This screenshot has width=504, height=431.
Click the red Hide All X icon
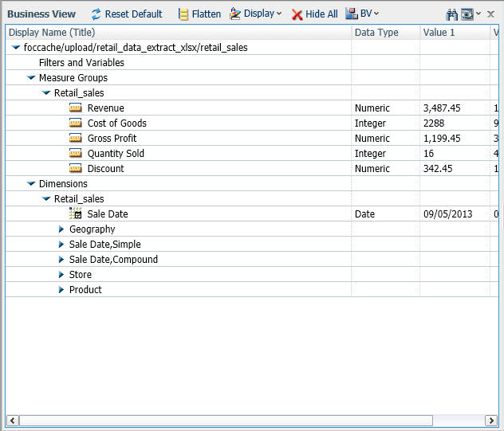pos(297,14)
